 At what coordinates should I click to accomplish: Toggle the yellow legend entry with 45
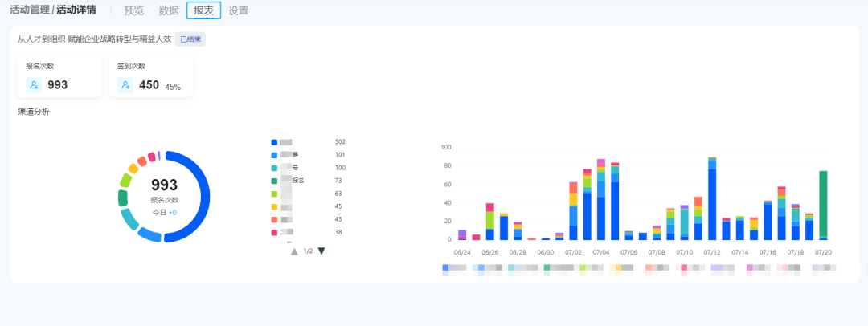coord(274,207)
